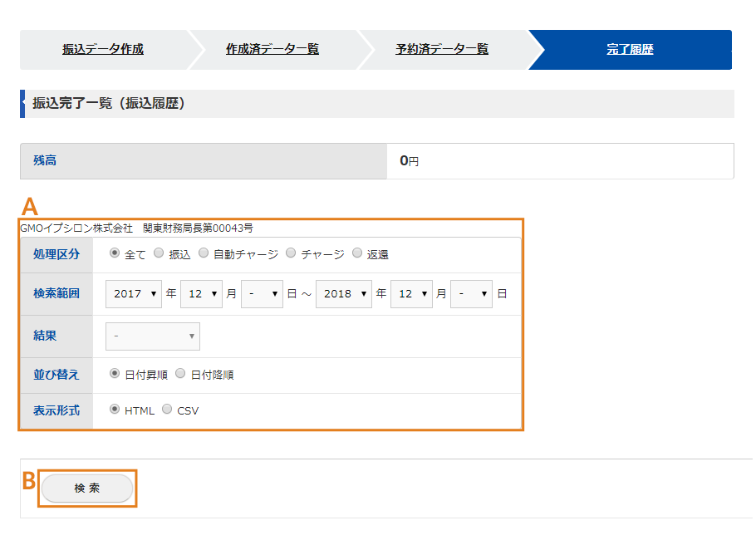Image resolution: width=756 pixels, height=540 pixels.
Task: Choose 日付降順 sort order
Action: (x=180, y=374)
